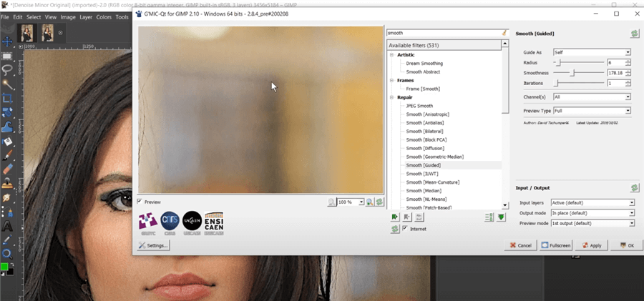Open the Colors menu in GIMP
This screenshot has height=301, width=644.
(104, 17)
